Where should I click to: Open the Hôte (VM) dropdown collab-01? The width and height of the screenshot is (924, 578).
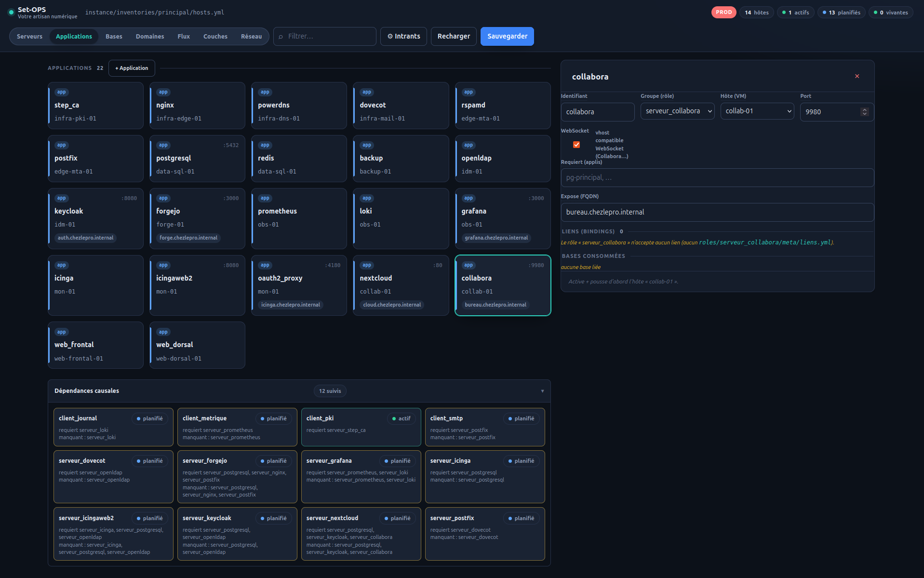[757, 111]
